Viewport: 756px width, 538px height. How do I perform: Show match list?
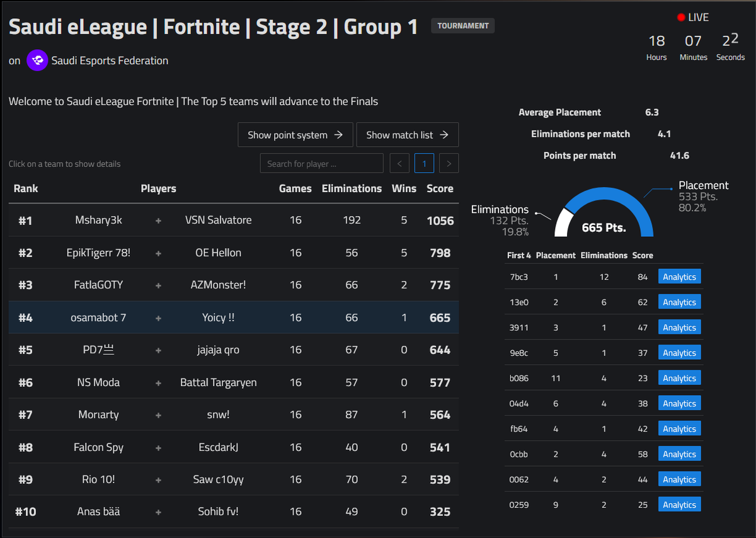pyautogui.click(x=408, y=135)
